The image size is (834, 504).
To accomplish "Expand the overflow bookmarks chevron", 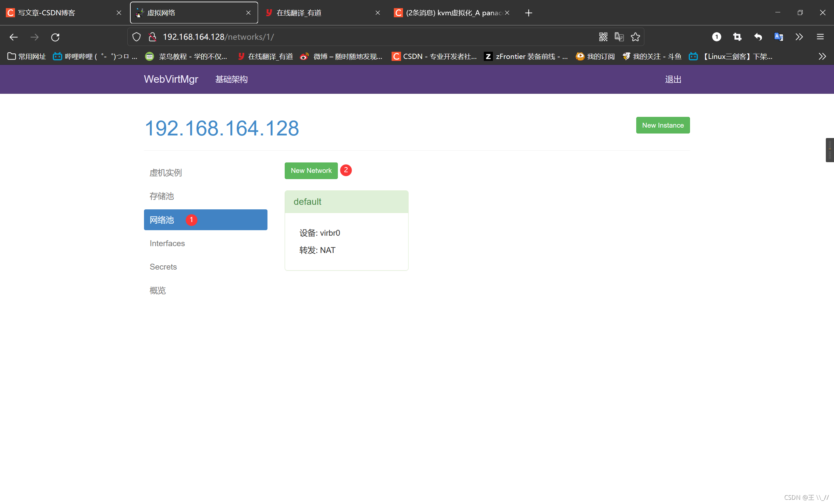I will (823, 57).
